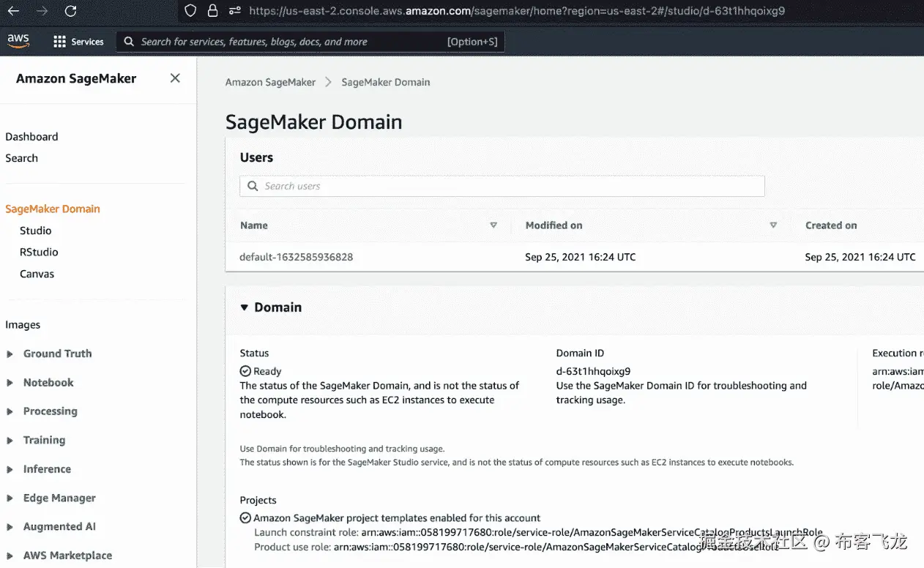Click the Created on date cell

pyautogui.click(x=860, y=257)
